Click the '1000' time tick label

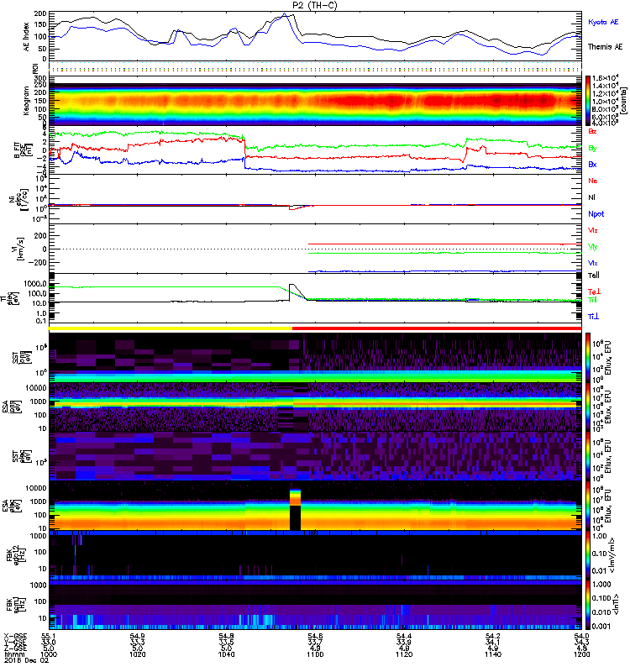pyautogui.click(x=49, y=654)
